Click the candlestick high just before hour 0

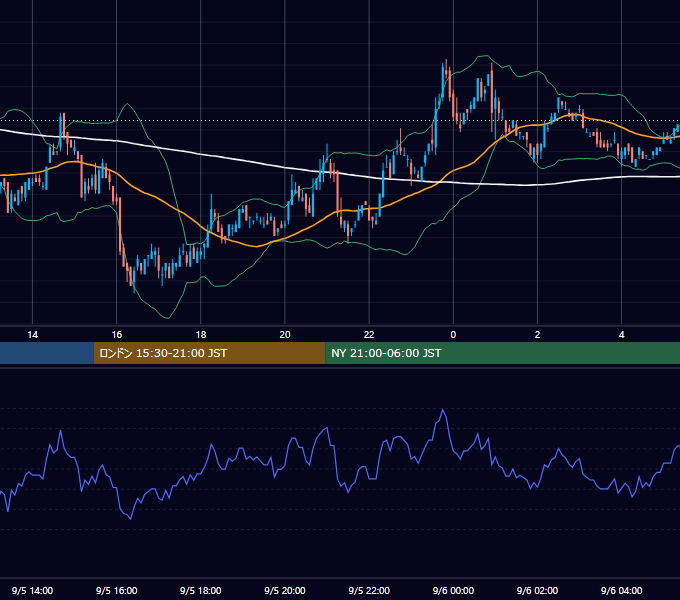446,60
